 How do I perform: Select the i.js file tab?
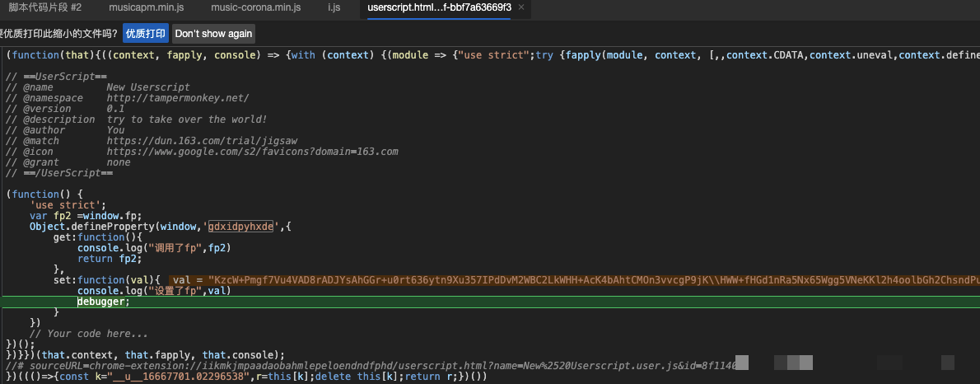(334, 7)
